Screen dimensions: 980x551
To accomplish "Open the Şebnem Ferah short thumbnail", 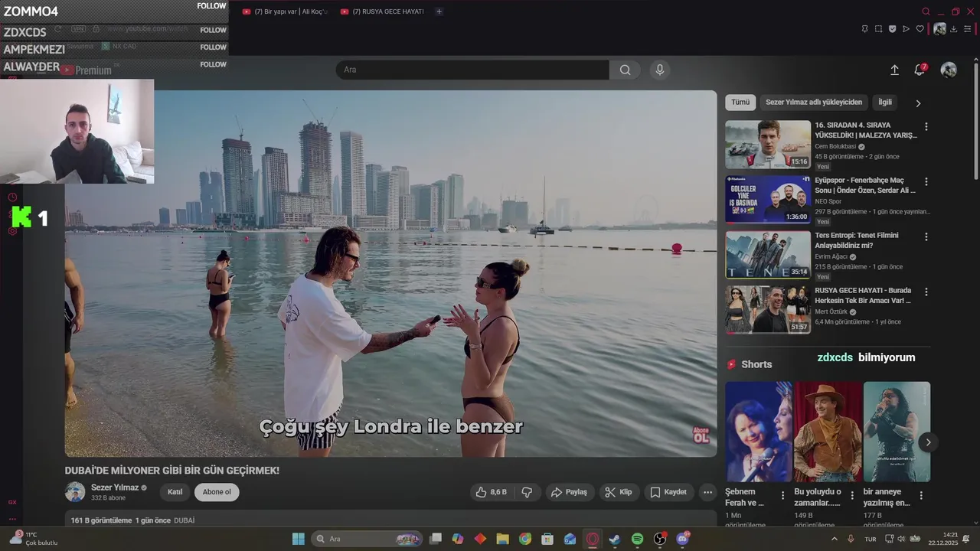I will [x=759, y=432].
